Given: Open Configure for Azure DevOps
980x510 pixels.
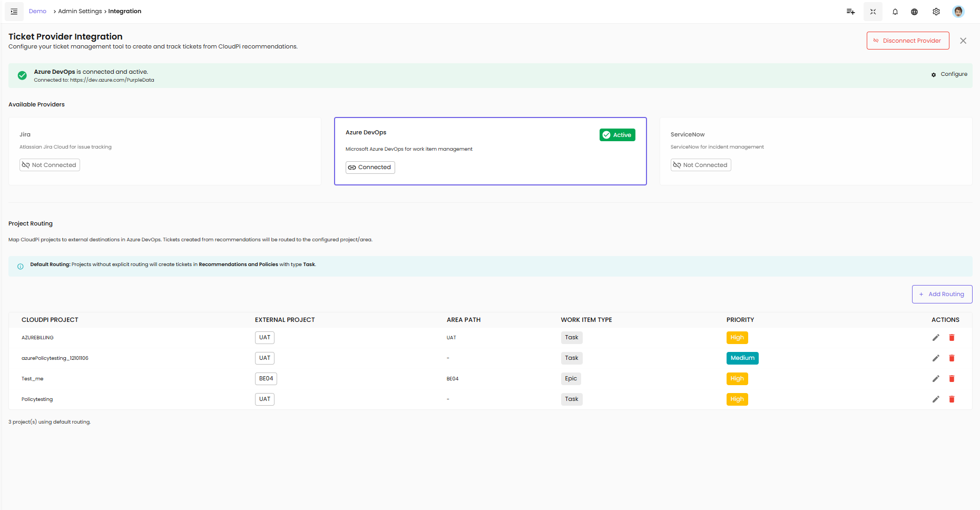Looking at the screenshot, I should point(949,74).
